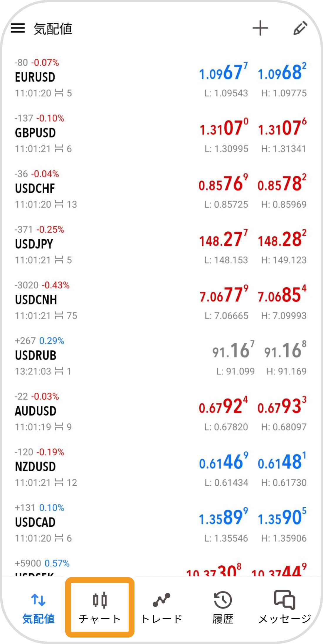This screenshot has height=644, width=323.
Task: Tap the pencil edit icon
Action: point(300,28)
